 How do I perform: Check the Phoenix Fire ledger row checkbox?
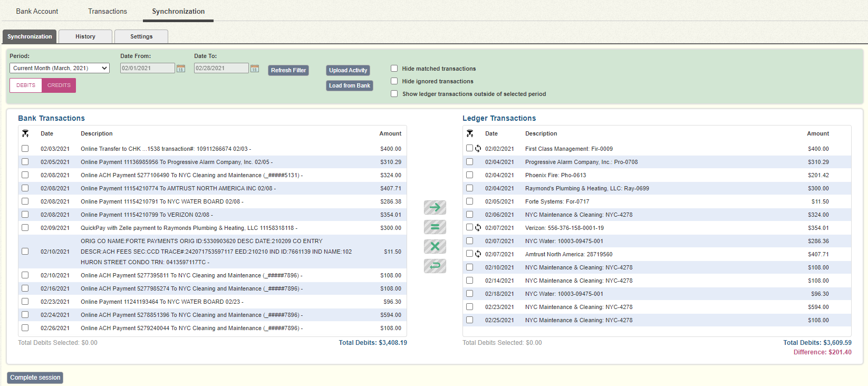[470, 175]
